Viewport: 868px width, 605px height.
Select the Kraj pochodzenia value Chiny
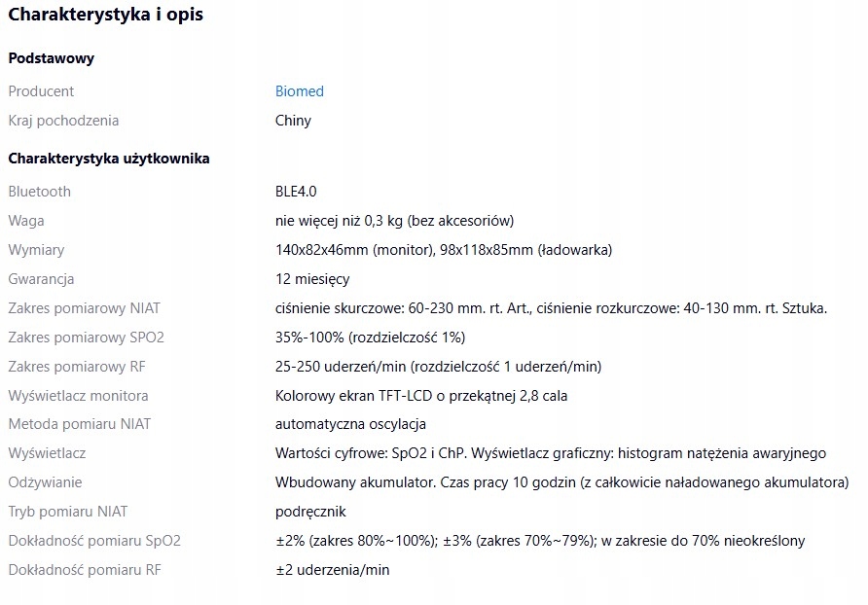[x=293, y=121]
